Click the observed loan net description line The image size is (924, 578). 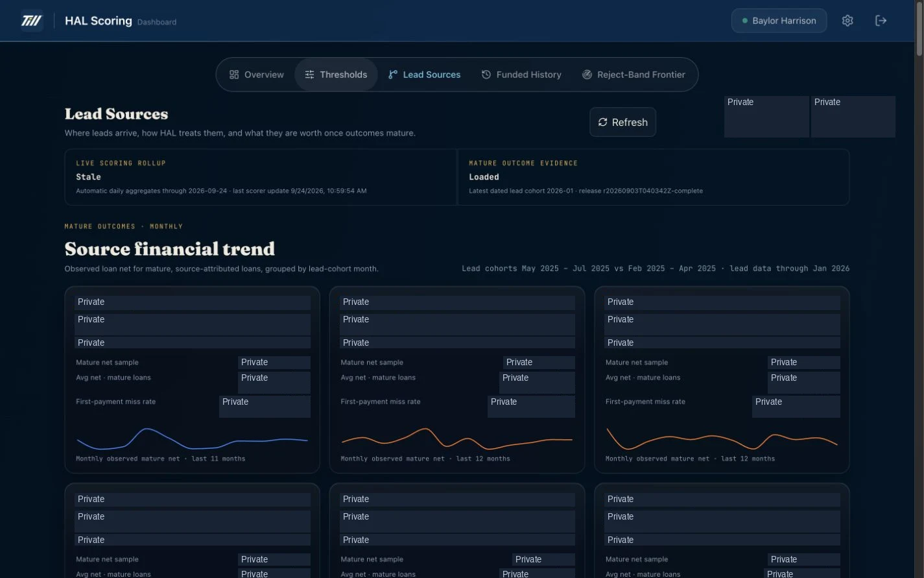(x=222, y=269)
